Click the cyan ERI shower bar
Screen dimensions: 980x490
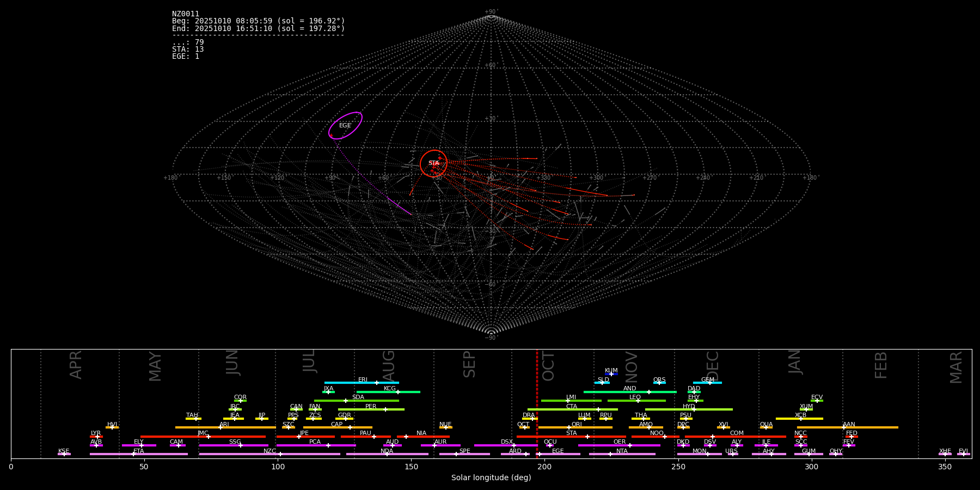point(362,383)
